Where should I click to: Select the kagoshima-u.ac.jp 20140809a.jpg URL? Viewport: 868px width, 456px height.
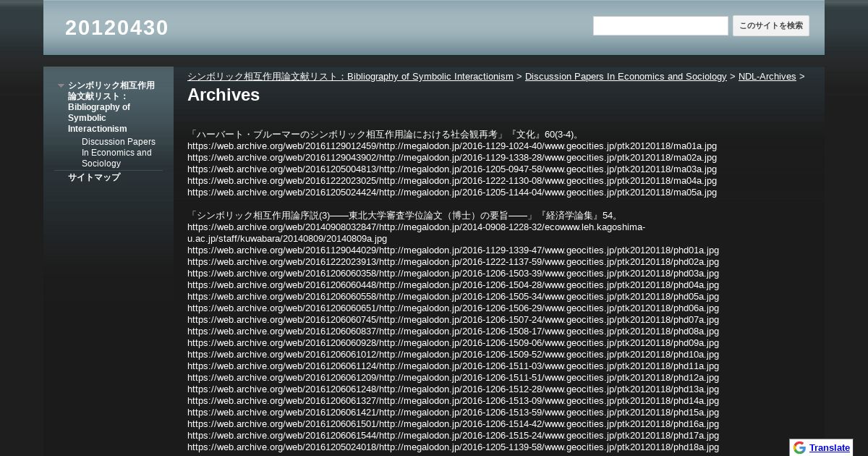[417, 233]
